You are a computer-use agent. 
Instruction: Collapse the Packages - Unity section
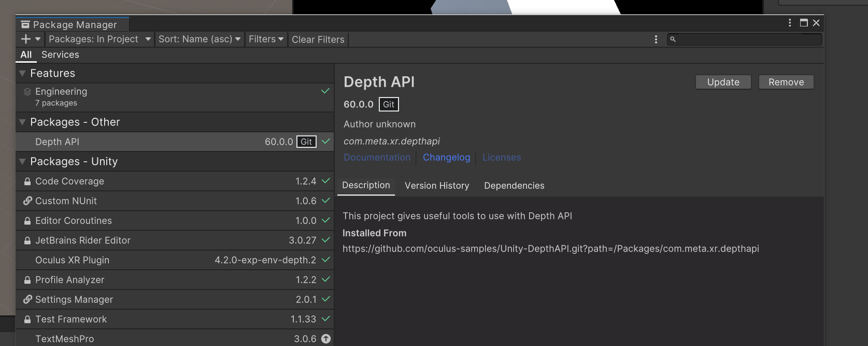[22, 162]
